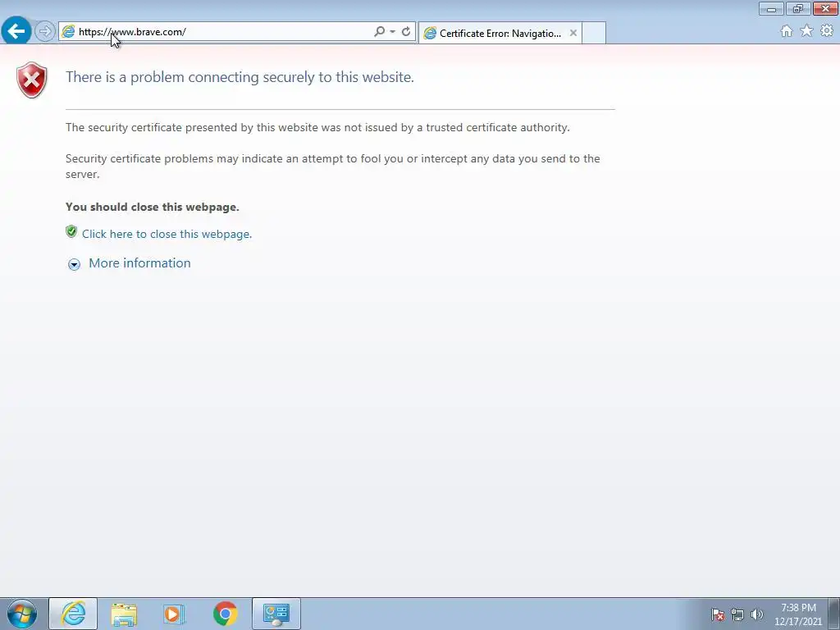Refresh the page with the reload icon

point(406,32)
